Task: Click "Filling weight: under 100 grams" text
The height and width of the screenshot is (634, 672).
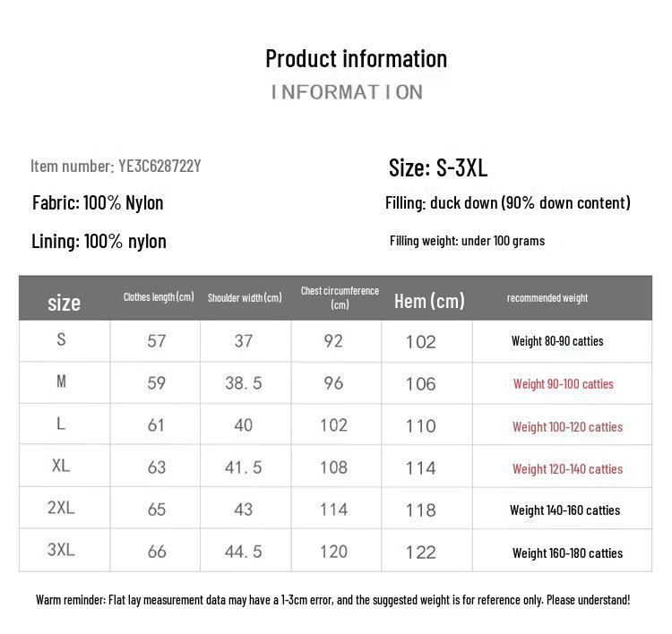Action: 467,241
